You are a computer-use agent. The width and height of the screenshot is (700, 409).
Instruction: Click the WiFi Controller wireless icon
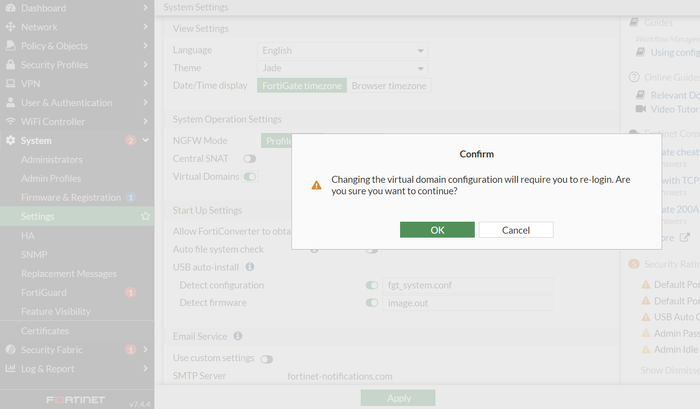(10, 121)
